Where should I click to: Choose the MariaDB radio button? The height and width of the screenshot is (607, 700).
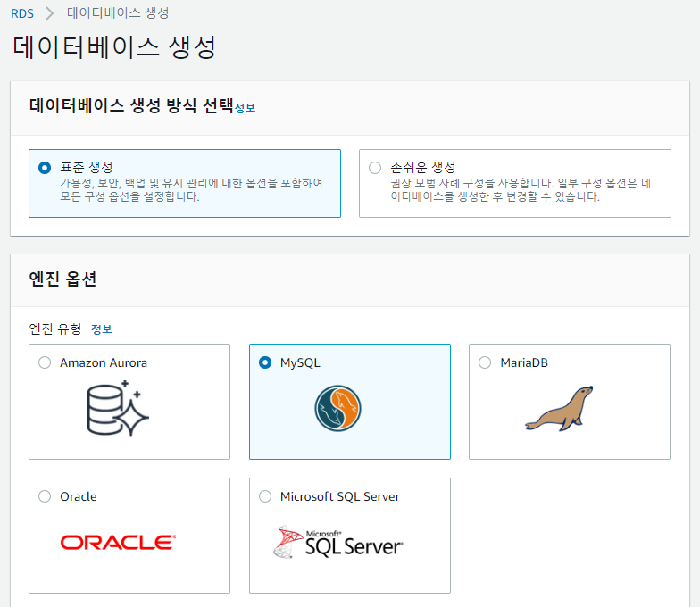tap(485, 362)
